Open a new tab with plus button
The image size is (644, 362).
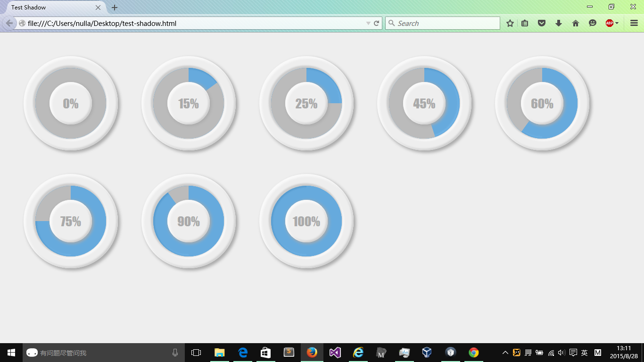[x=115, y=8]
